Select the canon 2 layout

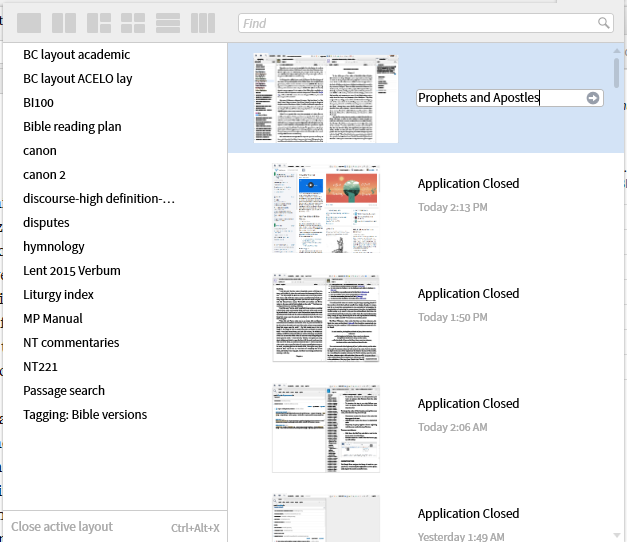pos(44,175)
